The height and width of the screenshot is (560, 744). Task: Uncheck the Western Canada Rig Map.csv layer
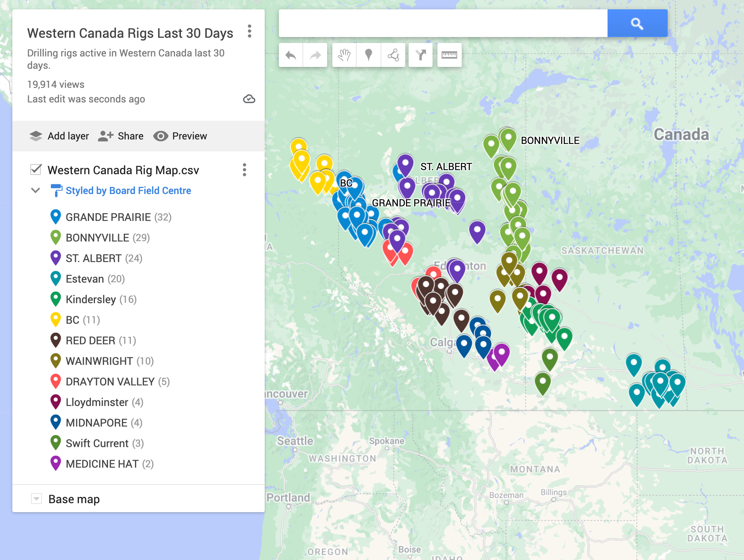click(x=36, y=170)
